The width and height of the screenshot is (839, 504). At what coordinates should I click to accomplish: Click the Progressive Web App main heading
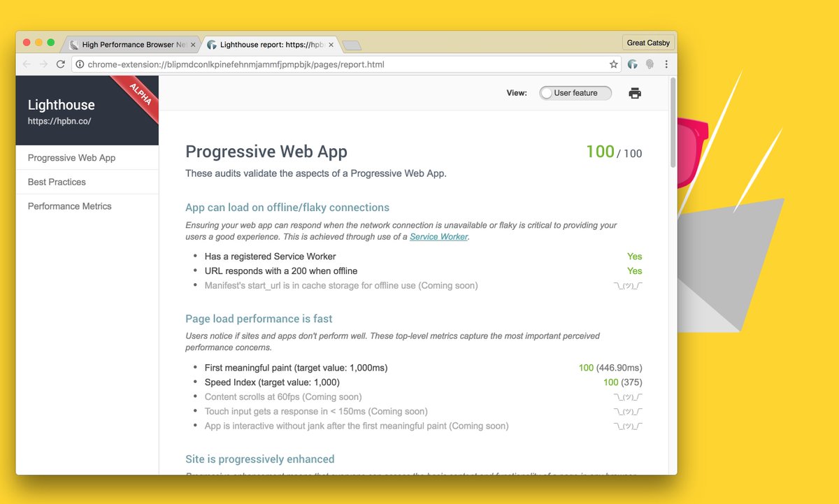266,152
